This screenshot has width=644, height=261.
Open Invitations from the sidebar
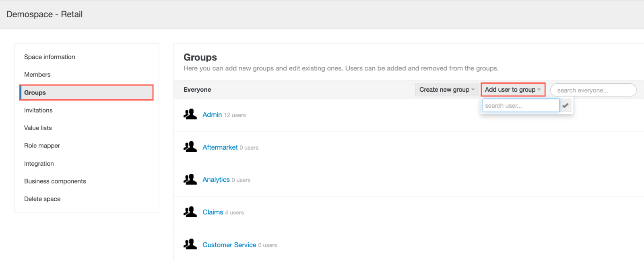click(38, 110)
